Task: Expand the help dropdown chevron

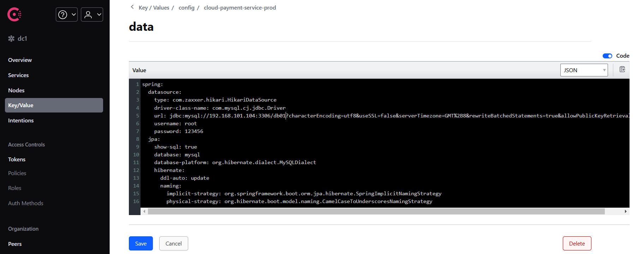Action: pyautogui.click(x=73, y=15)
